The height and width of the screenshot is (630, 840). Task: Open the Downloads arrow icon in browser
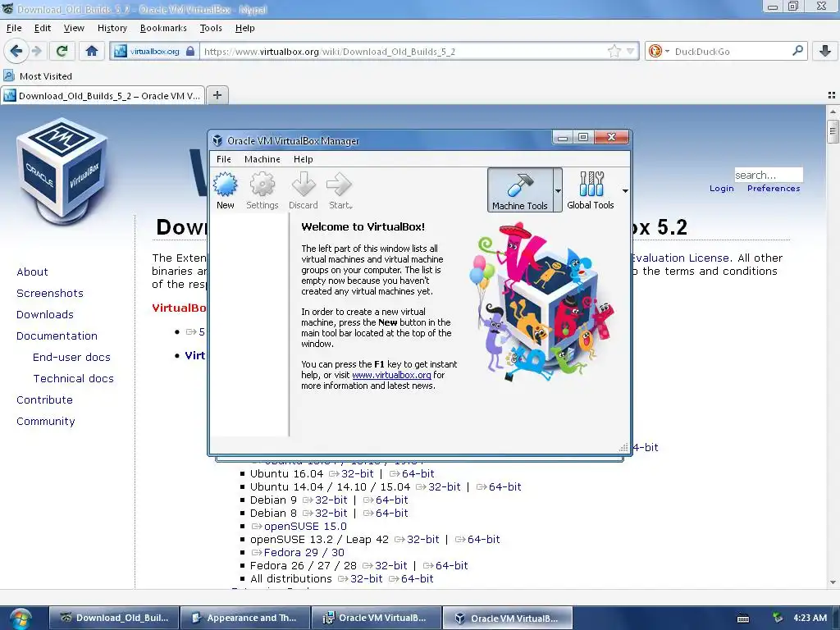point(825,51)
